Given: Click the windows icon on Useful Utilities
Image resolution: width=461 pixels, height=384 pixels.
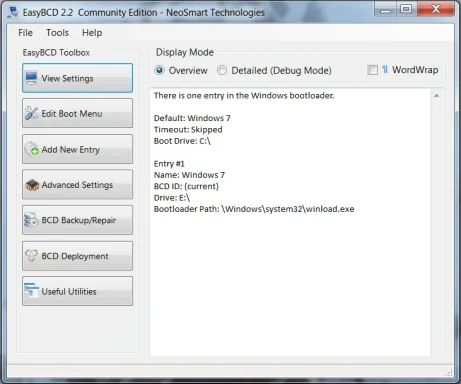Looking at the screenshot, I should [31, 290].
